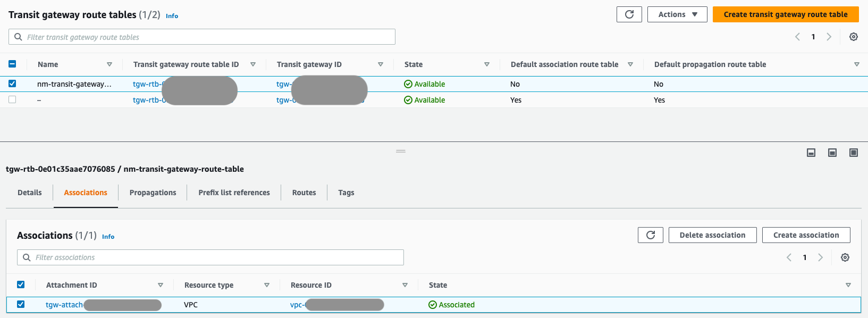
Task: Select the unnamed route table row checkbox
Action: 12,99
